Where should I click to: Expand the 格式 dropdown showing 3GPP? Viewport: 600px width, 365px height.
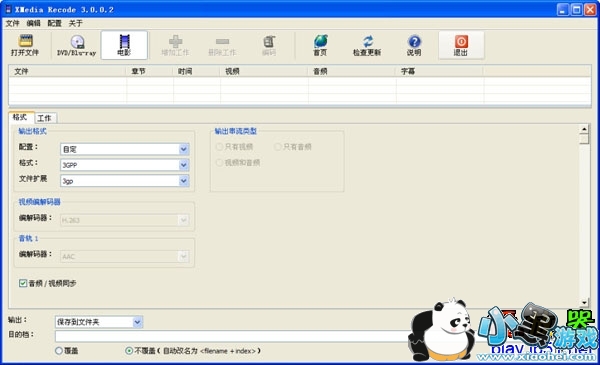[x=184, y=165]
